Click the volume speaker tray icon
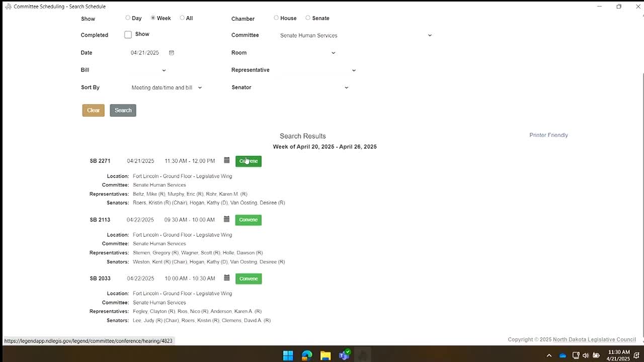This screenshot has height=362, width=644. click(x=586, y=355)
